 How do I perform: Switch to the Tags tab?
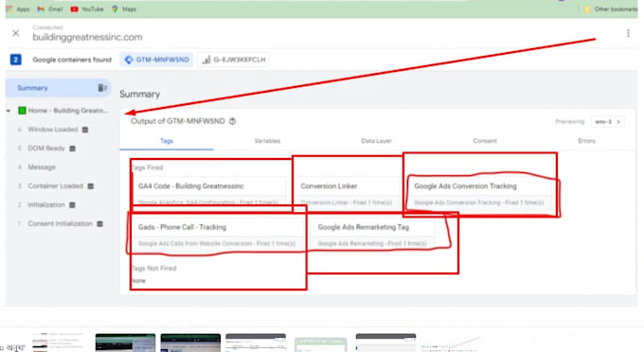point(167,141)
